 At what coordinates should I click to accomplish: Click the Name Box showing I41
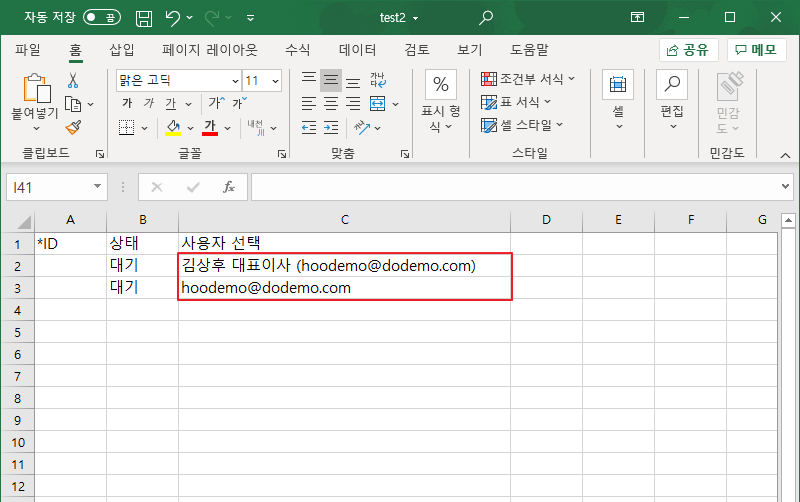point(49,187)
